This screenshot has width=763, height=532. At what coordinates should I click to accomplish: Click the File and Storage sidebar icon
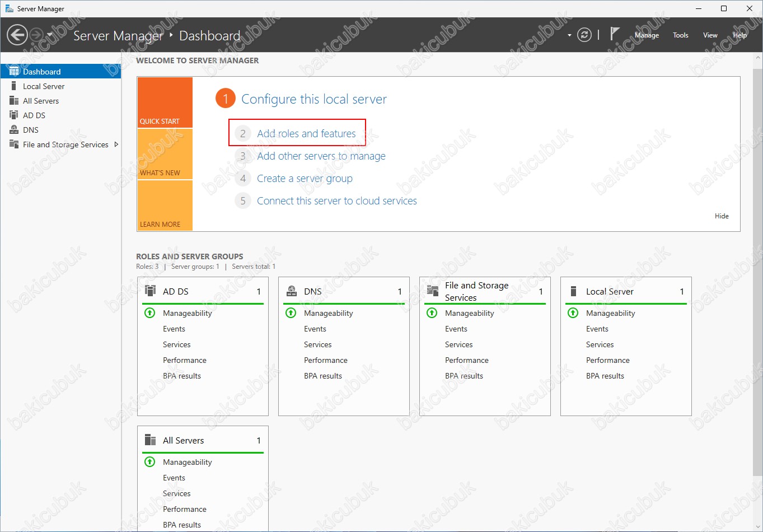coord(14,144)
